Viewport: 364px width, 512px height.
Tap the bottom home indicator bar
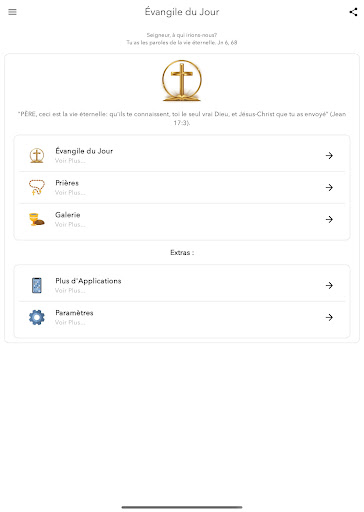pyautogui.click(x=182, y=507)
